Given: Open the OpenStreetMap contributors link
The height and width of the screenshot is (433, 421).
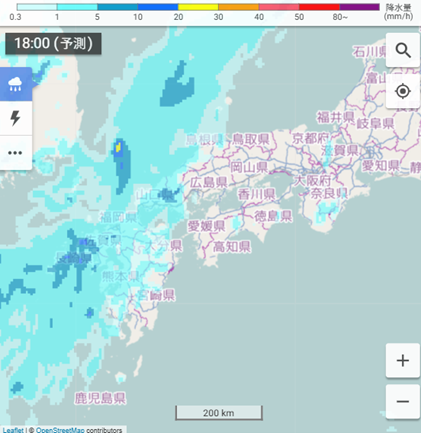Looking at the screenshot, I should pyautogui.click(x=79, y=430).
